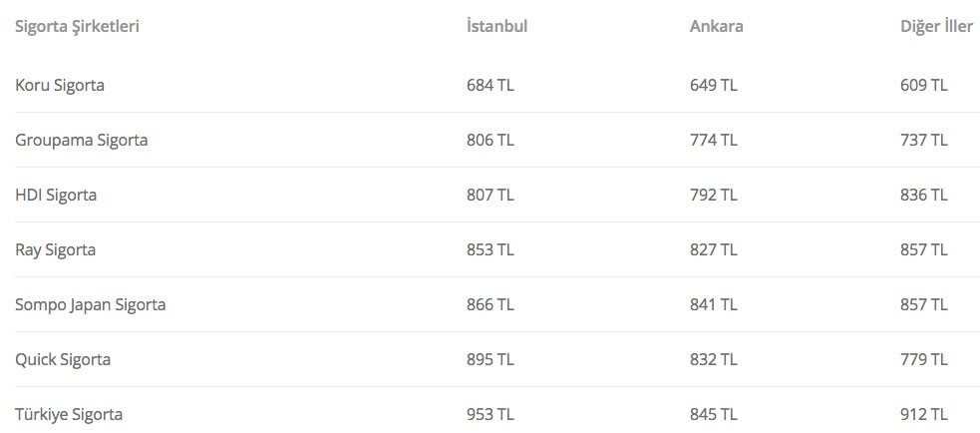Click the Türkiye Sigorta row label

[69, 414]
